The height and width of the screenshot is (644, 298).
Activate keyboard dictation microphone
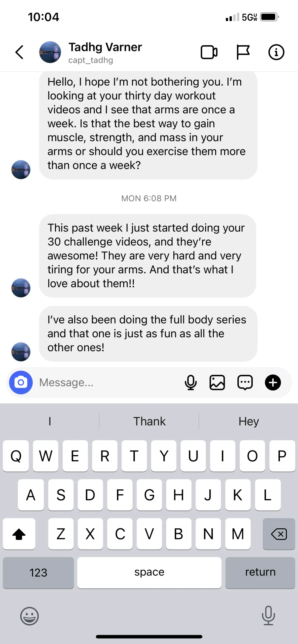[x=268, y=615]
